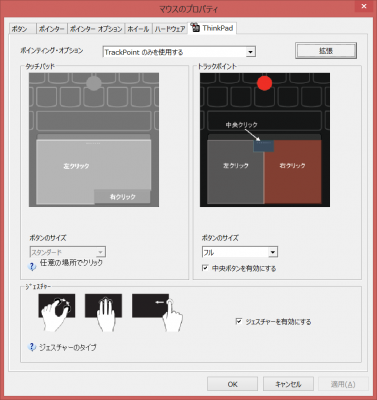Go to the ホイール tab
Screen dimensions: 377x400
138,29
